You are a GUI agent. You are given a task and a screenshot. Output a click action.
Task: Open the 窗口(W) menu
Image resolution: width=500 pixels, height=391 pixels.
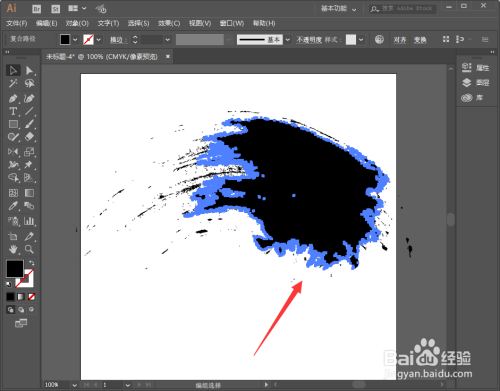[232, 23]
